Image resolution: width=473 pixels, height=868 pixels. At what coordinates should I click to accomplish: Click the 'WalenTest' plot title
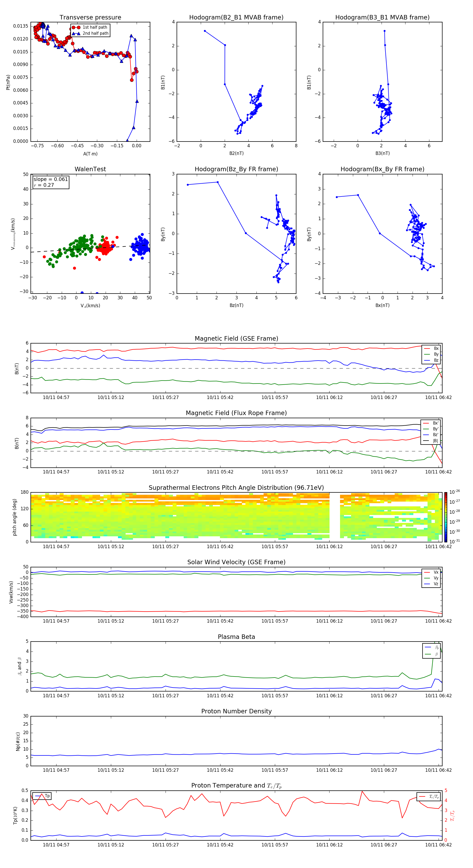click(90, 169)
